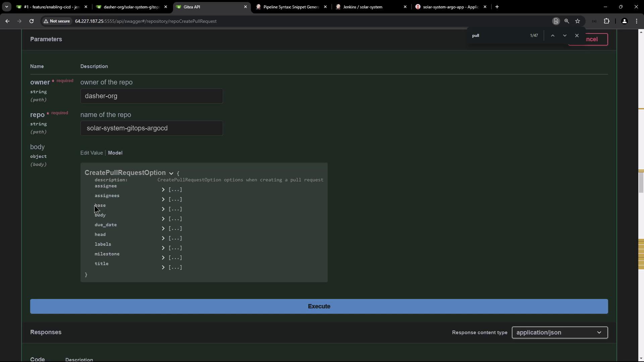This screenshot has height=362, width=644.
Task: Switch to the Pipeline Syntax Snippet Generator tab
Action: [x=290, y=7]
